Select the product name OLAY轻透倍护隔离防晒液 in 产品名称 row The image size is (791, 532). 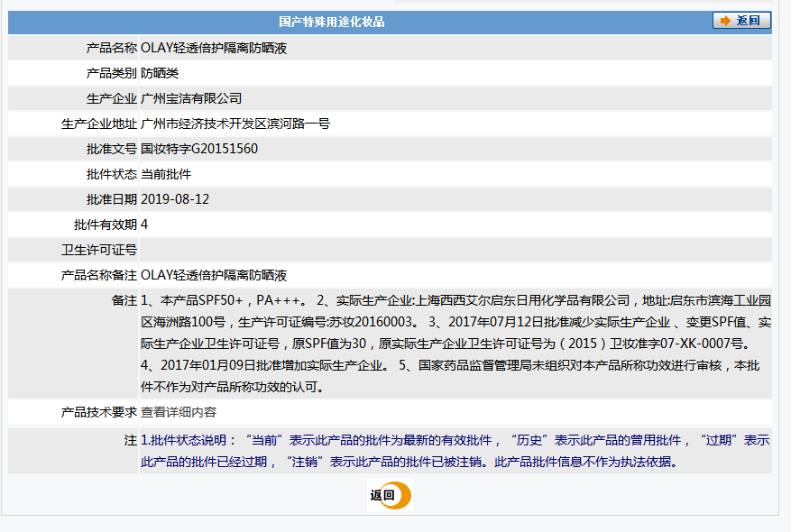[x=214, y=48]
